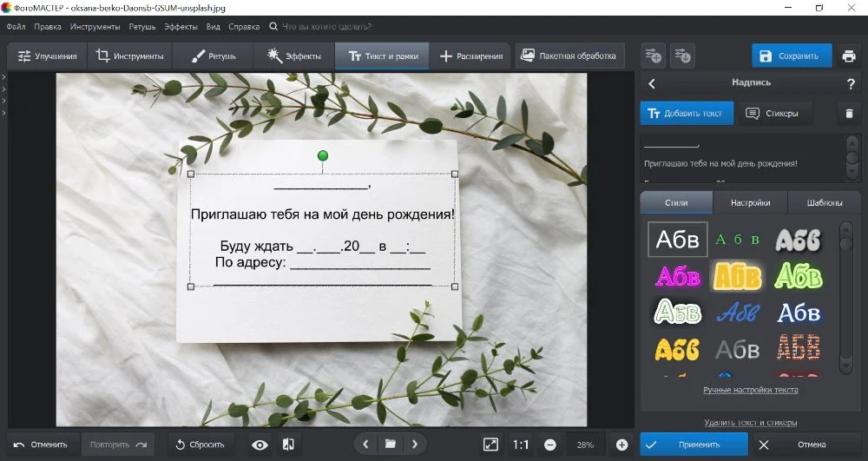868x461 pixels.
Task: Zoom out with the minus icon
Action: [550, 445]
